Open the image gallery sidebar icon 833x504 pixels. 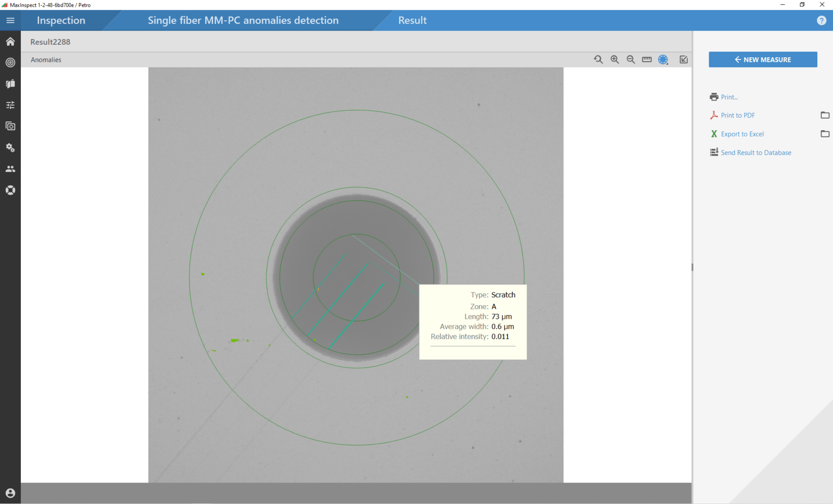pos(10,126)
